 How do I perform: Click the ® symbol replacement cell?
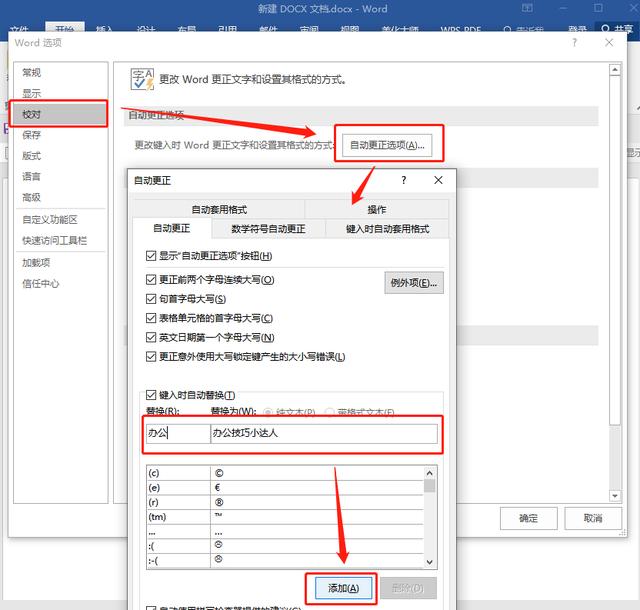tap(317, 502)
